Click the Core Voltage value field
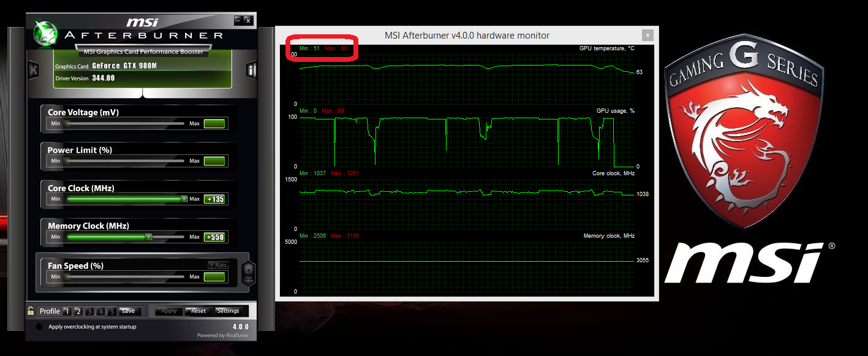Viewport: 868px width, 356px height. click(214, 124)
